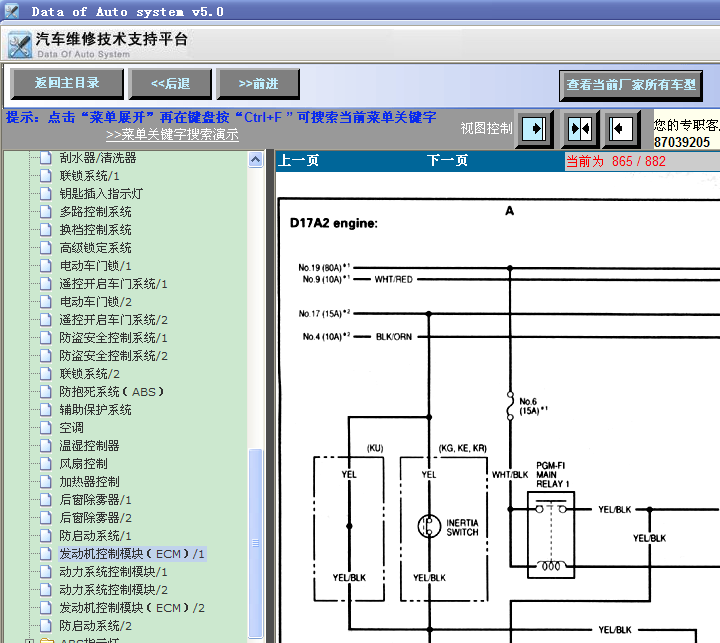Image resolution: width=720 pixels, height=643 pixels.
Task: Select 遥控开启车门系统/1 tree item
Action: (x=113, y=284)
